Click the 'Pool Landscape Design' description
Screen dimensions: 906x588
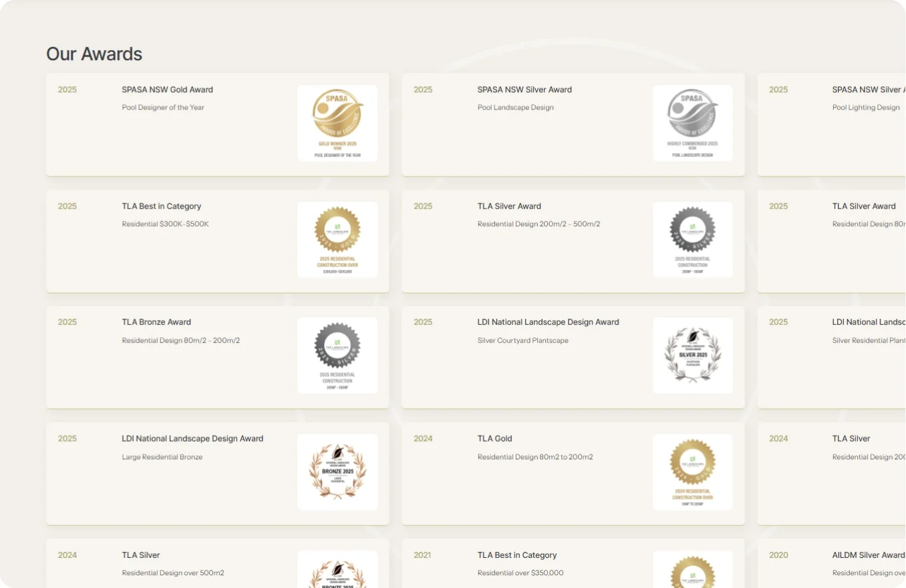516,108
